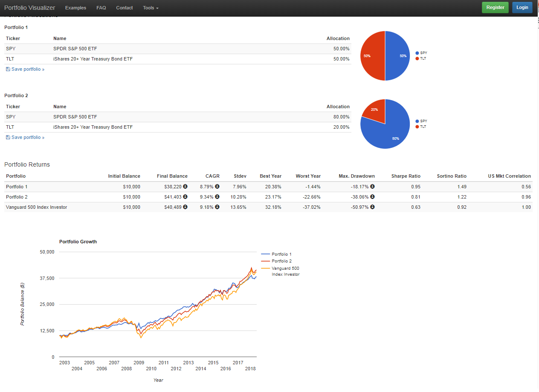Click info icon beside Vanguard 500 final balance
The image size is (539, 392).
pos(185,207)
